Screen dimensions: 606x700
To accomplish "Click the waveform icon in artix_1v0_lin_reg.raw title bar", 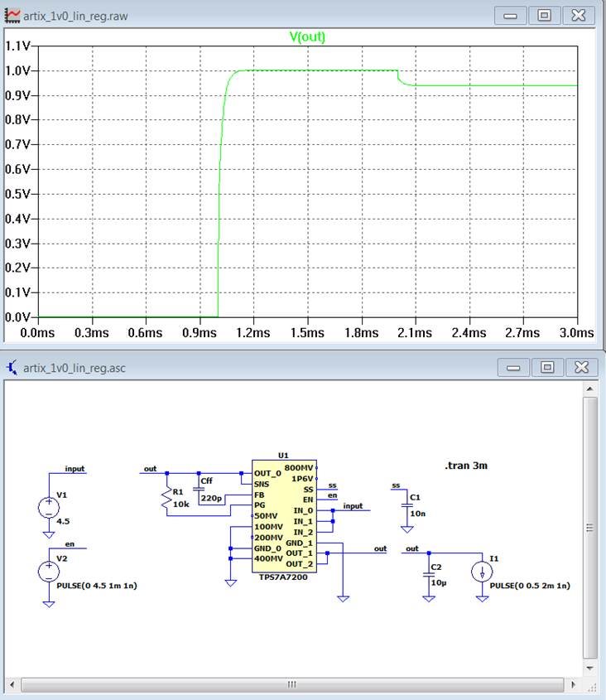I will click(x=12, y=16).
